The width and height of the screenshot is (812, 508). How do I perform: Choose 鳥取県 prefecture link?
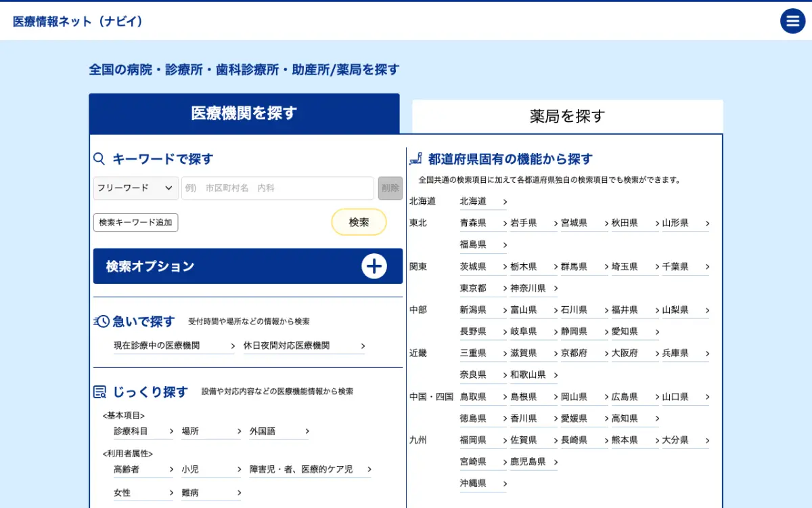click(x=483, y=397)
